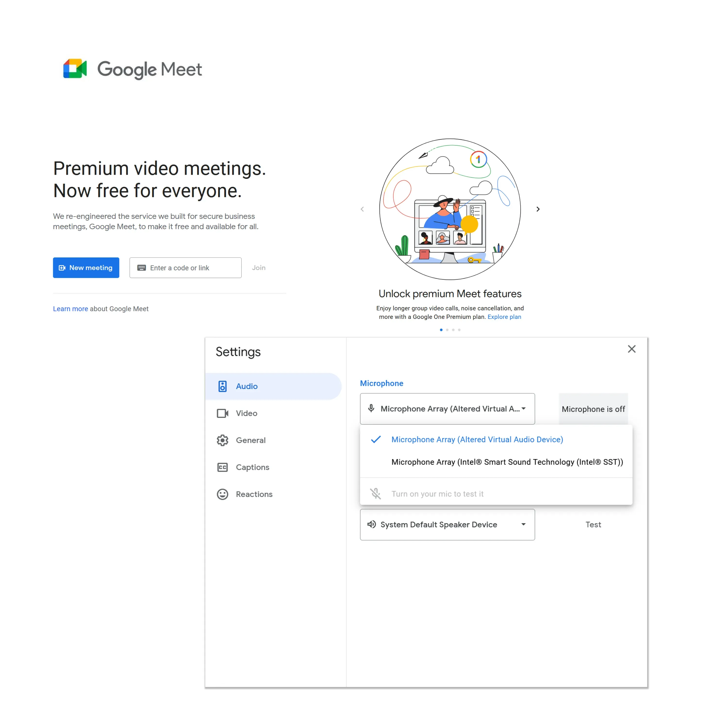Select the second carousel dot indicator

447,330
